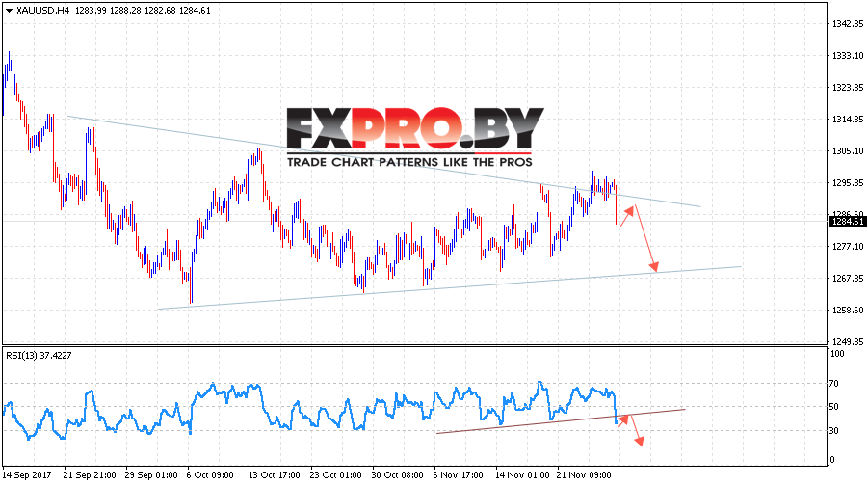This screenshot has width=868, height=486.
Task: Click the 6 Nov 17:00 time label
Action: [458, 475]
